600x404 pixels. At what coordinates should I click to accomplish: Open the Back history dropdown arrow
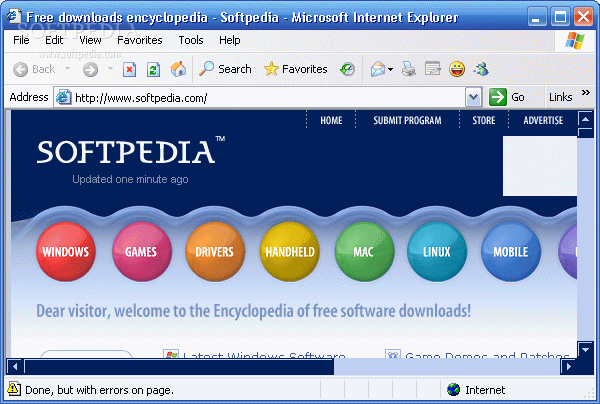pos(67,69)
